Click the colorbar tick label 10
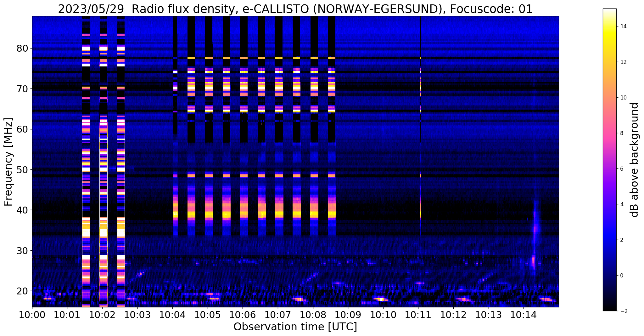Image resolution: width=644 pixels, height=336 pixels. (623, 98)
